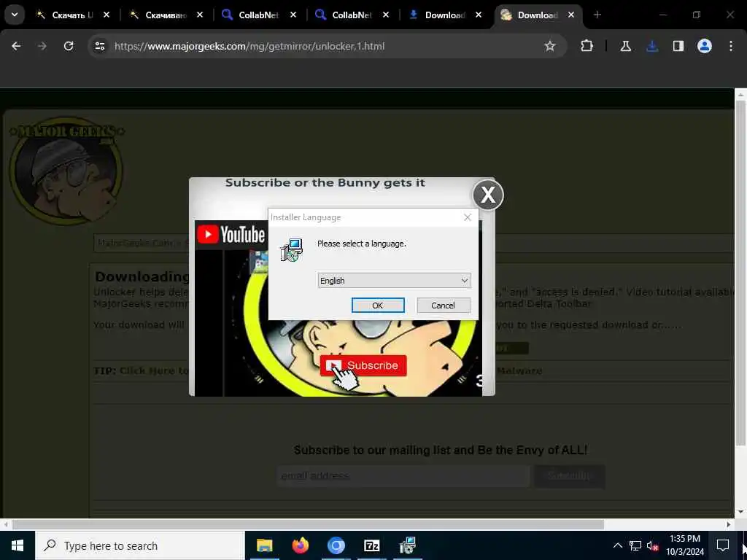Open File Explorer from the taskbar

(264, 545)
